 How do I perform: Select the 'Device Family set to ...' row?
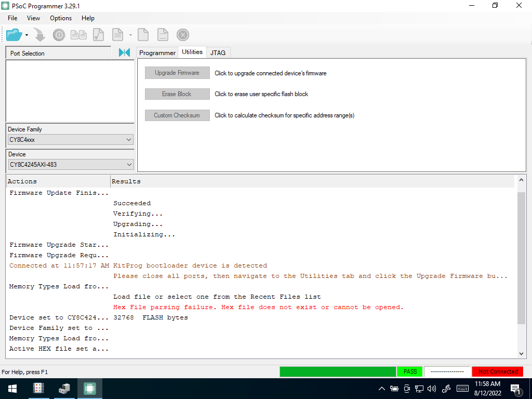59,328
